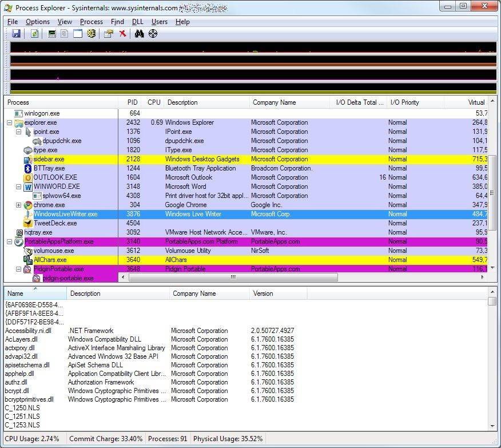Click the CPU usage history graph
The image size is (501, 448).
(x=253, y=47)
